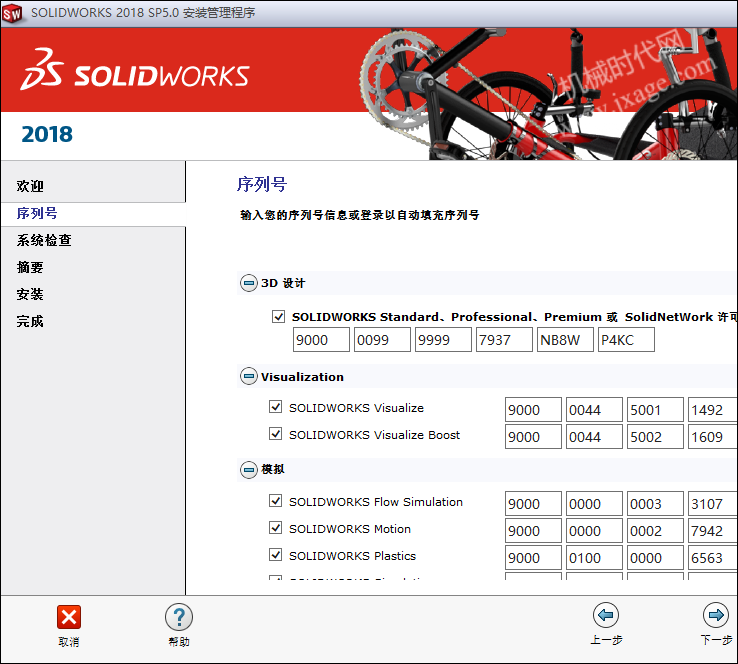Collapse the 3D 设计 section
The image size is (738, 664).
pos(249,283)
